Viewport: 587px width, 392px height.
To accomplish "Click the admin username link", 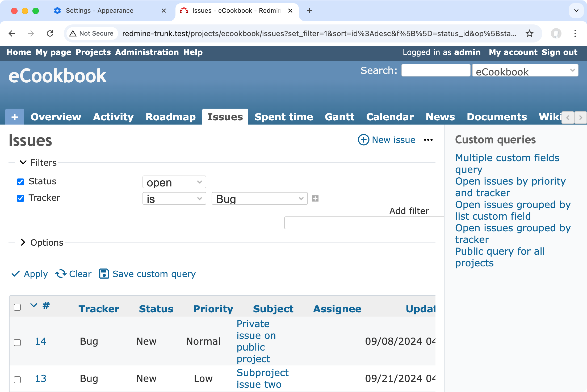I will 467,52.
